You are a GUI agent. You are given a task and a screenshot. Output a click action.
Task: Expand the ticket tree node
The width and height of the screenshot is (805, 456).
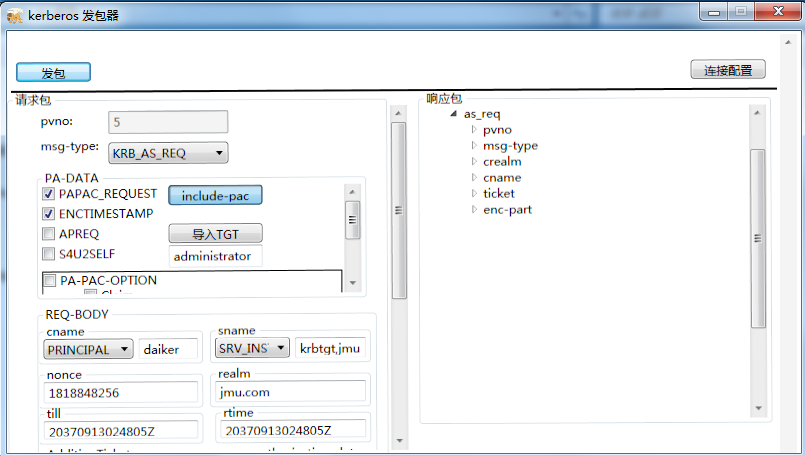[474, 193]
